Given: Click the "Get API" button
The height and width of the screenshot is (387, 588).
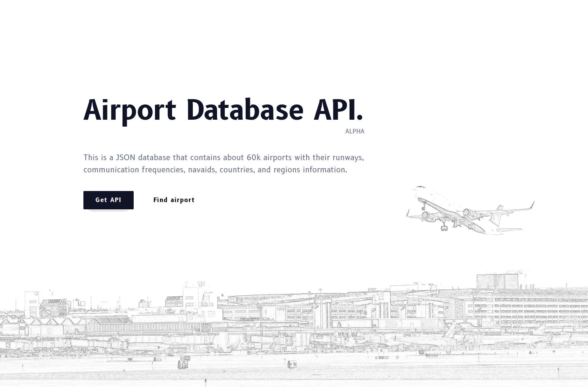Looking at the screenshot, I should click(x=108, y=200).
